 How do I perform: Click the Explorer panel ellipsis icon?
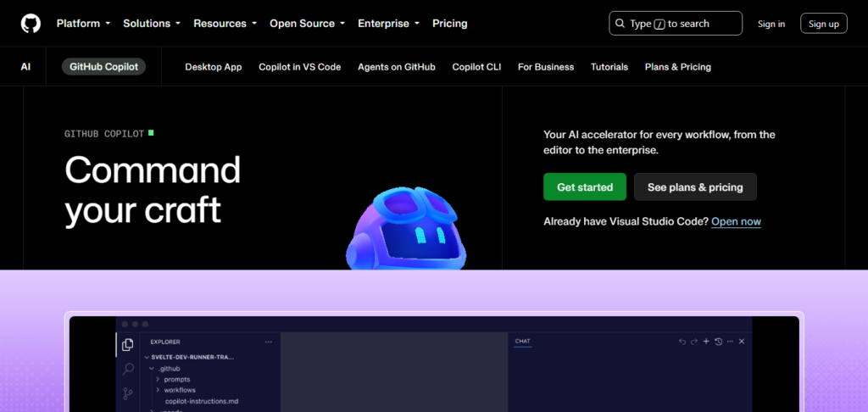pyautogui.click(x=269, y=342)
